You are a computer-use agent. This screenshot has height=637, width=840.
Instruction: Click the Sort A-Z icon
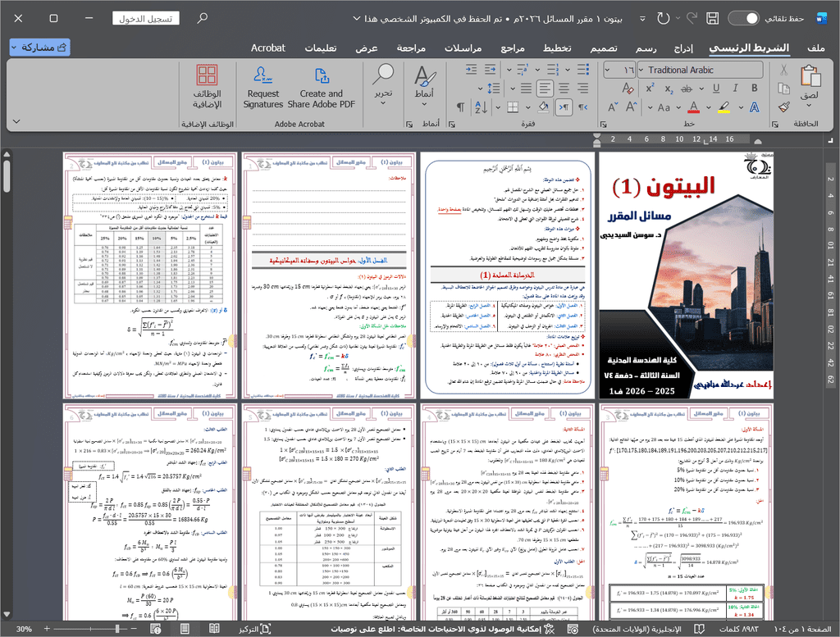481,107
